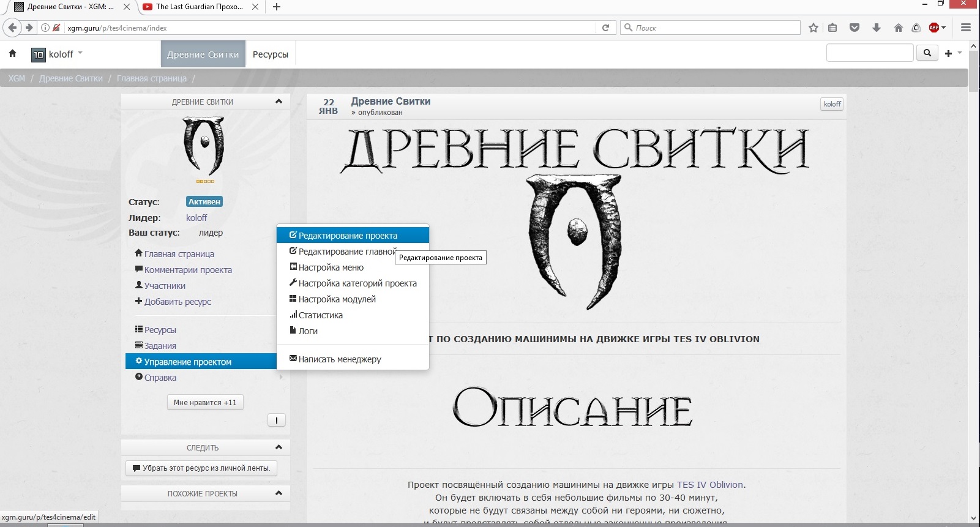This screenshot has height=527, width=980.
Task: Click the koloff author badge
Action: pyautogui.click(x=832, y=104)
